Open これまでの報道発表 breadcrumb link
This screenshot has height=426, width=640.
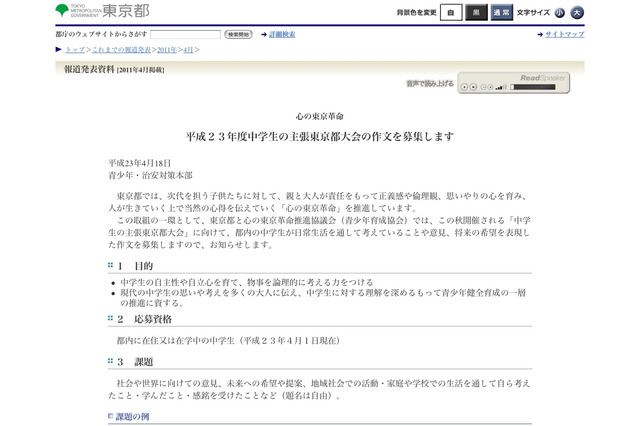[121, 50]
